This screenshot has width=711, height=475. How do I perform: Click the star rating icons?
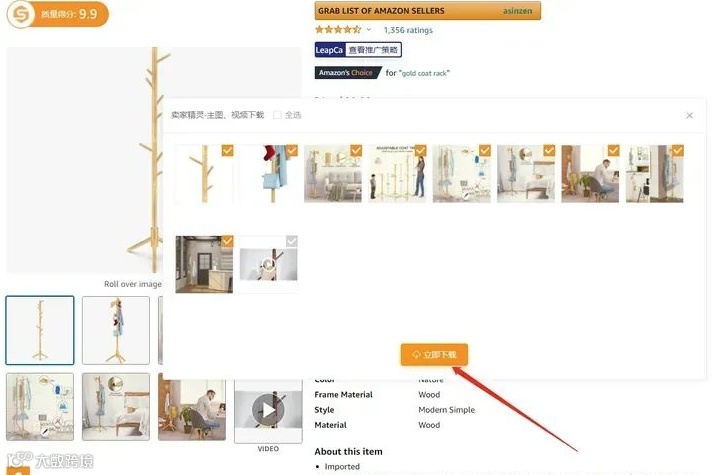click(x=338, y=30)
